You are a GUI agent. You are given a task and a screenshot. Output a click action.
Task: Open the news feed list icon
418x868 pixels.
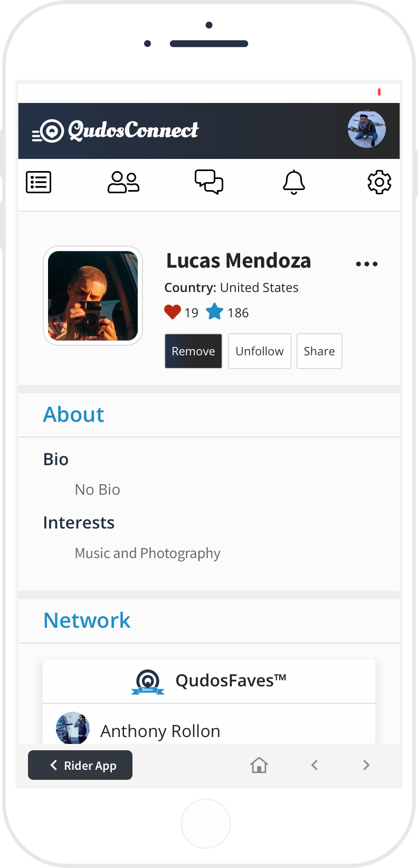[x=39, y=183]
